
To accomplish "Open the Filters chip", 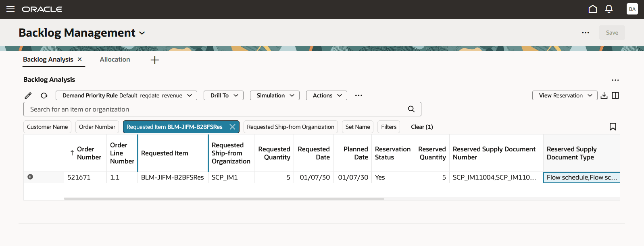I will (389, 127).
